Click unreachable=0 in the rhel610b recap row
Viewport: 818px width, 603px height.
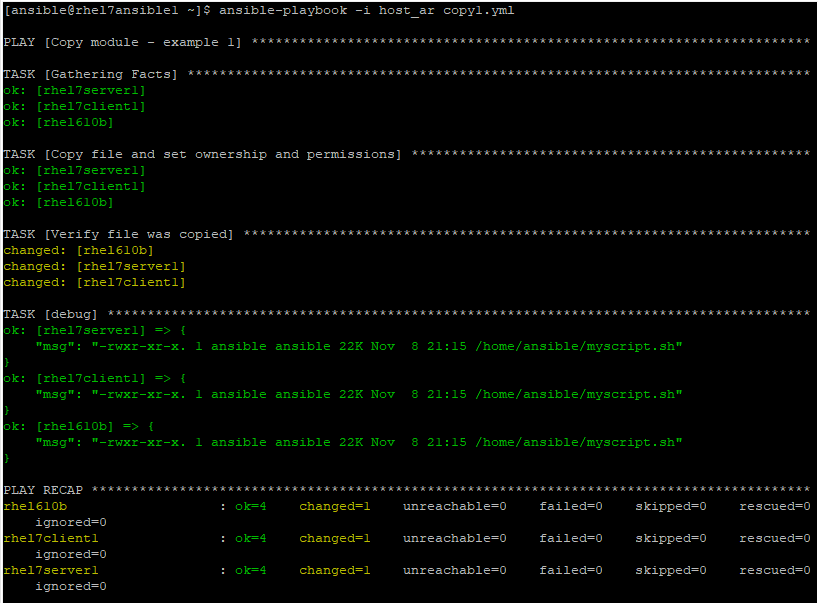coord(454,506)
